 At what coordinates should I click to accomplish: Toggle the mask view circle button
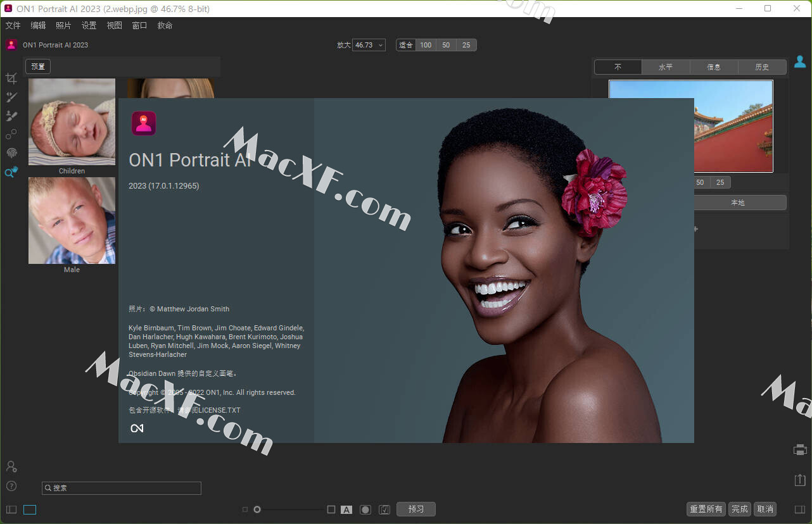[x=365, y=509]
